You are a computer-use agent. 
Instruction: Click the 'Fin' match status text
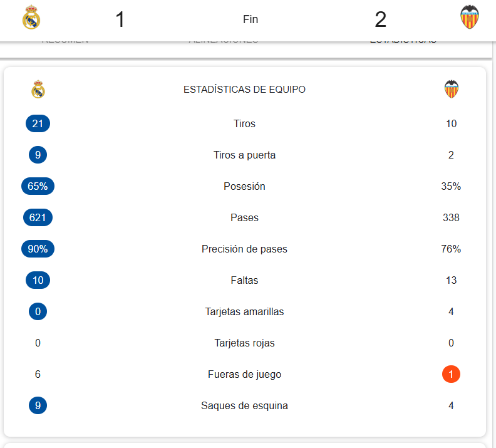point(251,19)
